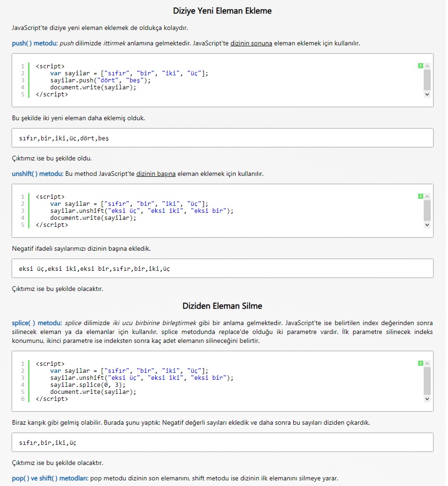Image resolution: width=448 pixels, height=486 pixels.
Task: Click the code line 'sayilar.push("dört", "beş");'
Action: click(101, 80)
